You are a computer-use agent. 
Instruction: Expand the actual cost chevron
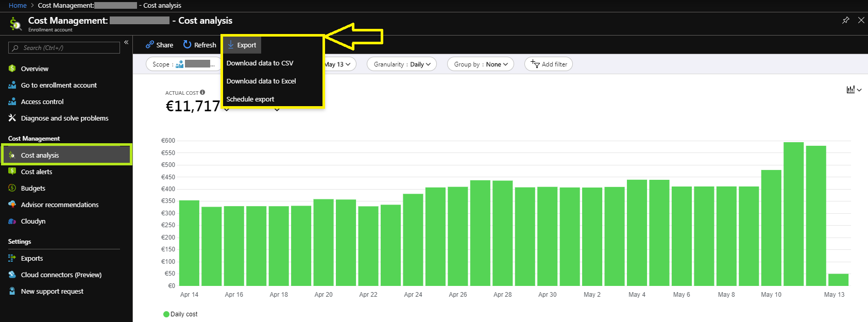click(227, 109)
